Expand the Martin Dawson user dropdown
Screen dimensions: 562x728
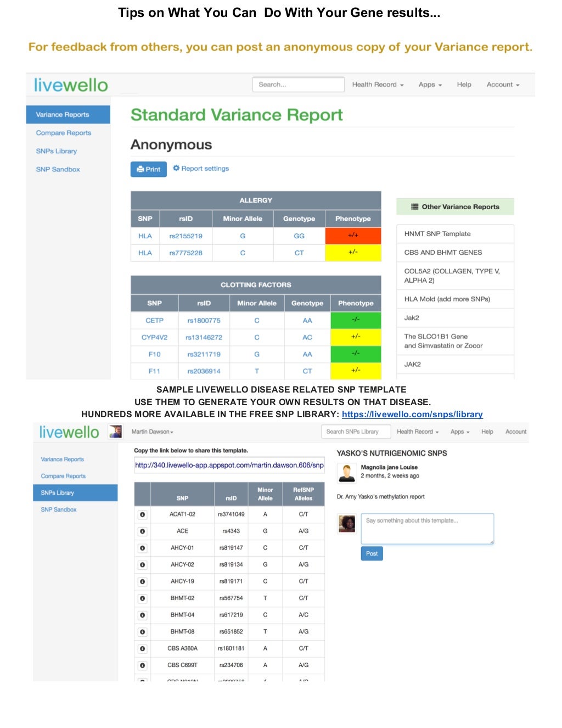tap(153, 432)
